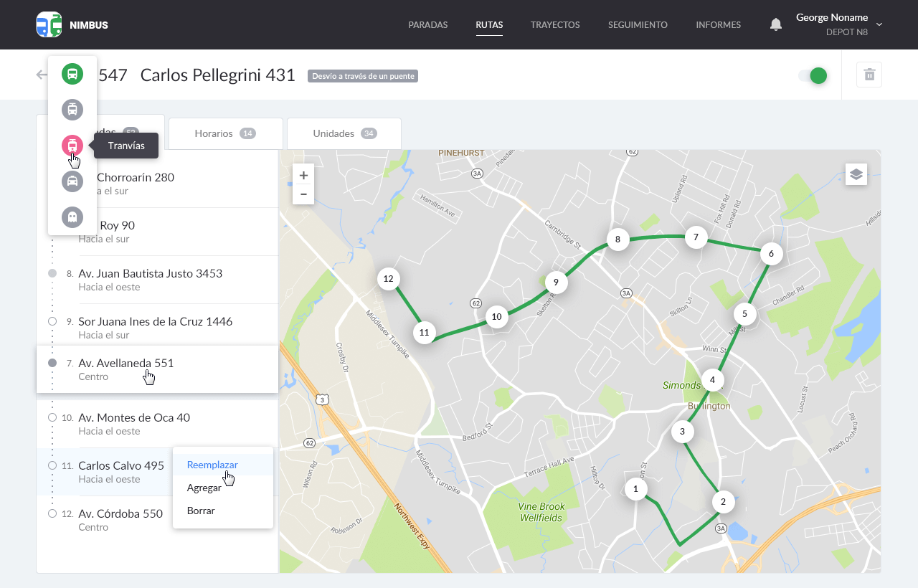Zoom out on the map
This screenshot has height=588, width=918.
pos(303,194)
